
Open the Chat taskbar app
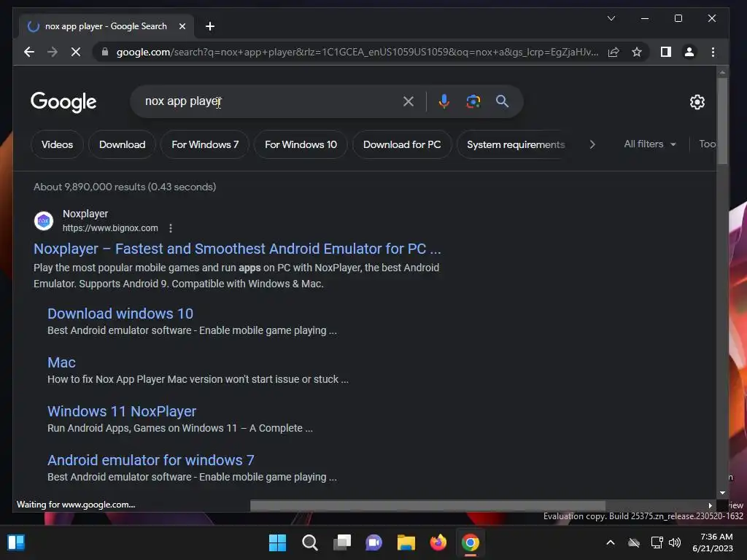coord(374,542)
